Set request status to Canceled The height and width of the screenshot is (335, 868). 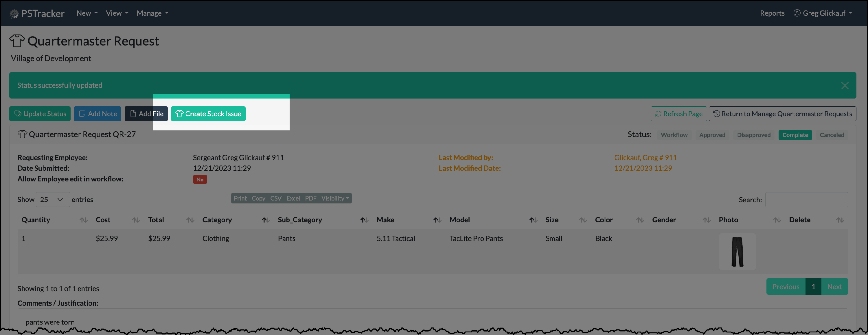point(832,134)
